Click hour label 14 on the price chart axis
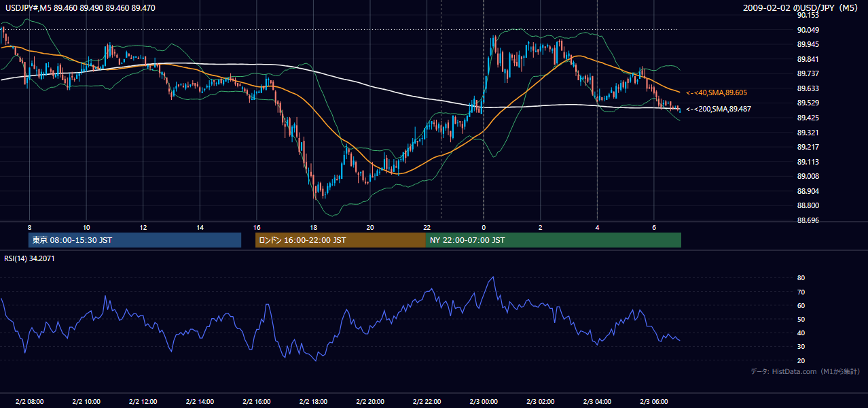The width and height of the screenshot is (868, 408). tap(200, 227)
